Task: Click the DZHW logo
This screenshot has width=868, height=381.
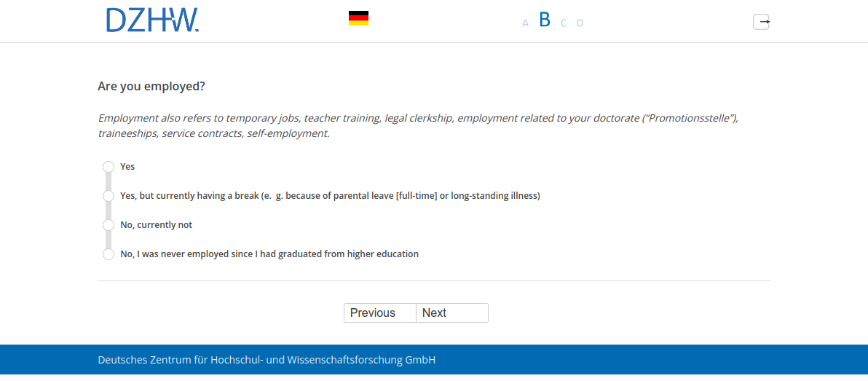Action: coord(152,20)
